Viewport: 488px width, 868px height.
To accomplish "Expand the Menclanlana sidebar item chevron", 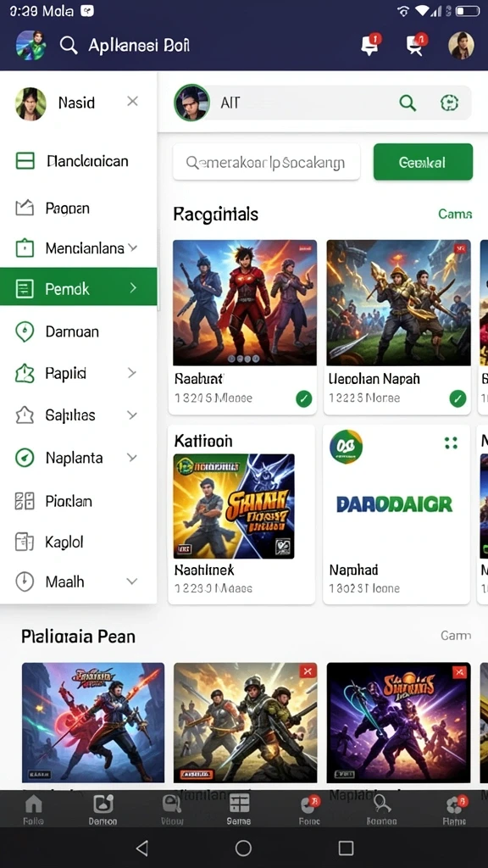I will tap(133, 248).
